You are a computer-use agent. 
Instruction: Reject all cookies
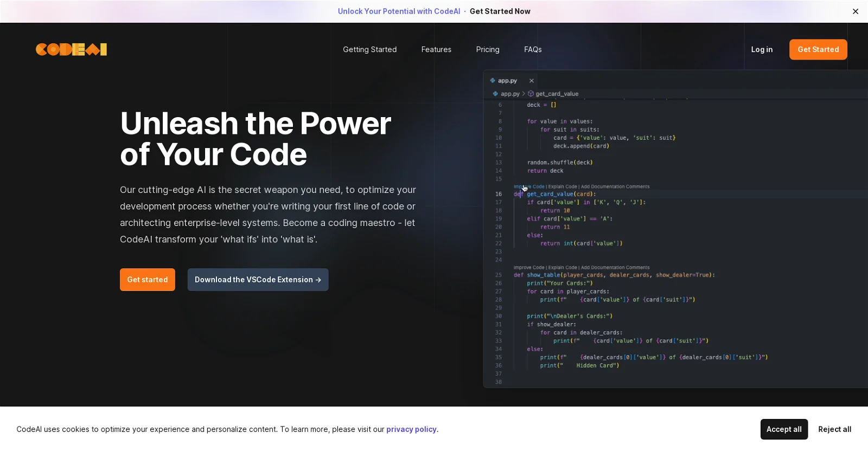[x=834, y=429]
